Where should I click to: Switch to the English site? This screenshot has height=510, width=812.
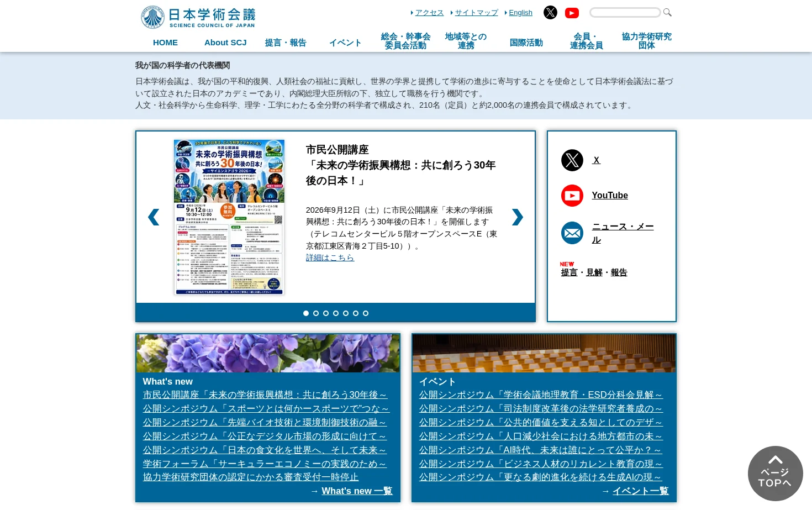coord(520,13)
